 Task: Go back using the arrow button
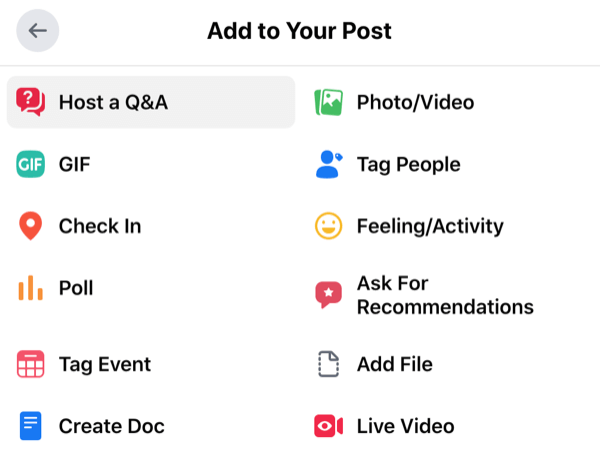[38, 31]
